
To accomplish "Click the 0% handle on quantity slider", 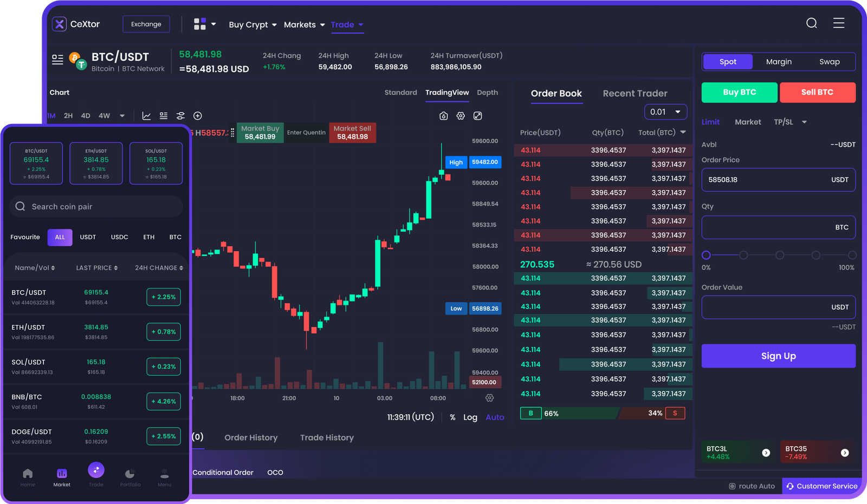I will click(x=706, y=255).
